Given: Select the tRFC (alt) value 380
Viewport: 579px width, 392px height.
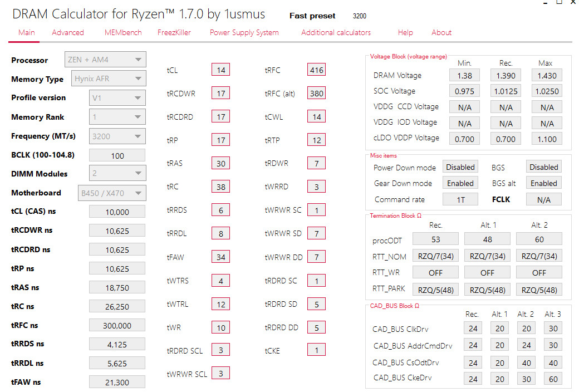Looking at the screenshot, I should 316,93.
